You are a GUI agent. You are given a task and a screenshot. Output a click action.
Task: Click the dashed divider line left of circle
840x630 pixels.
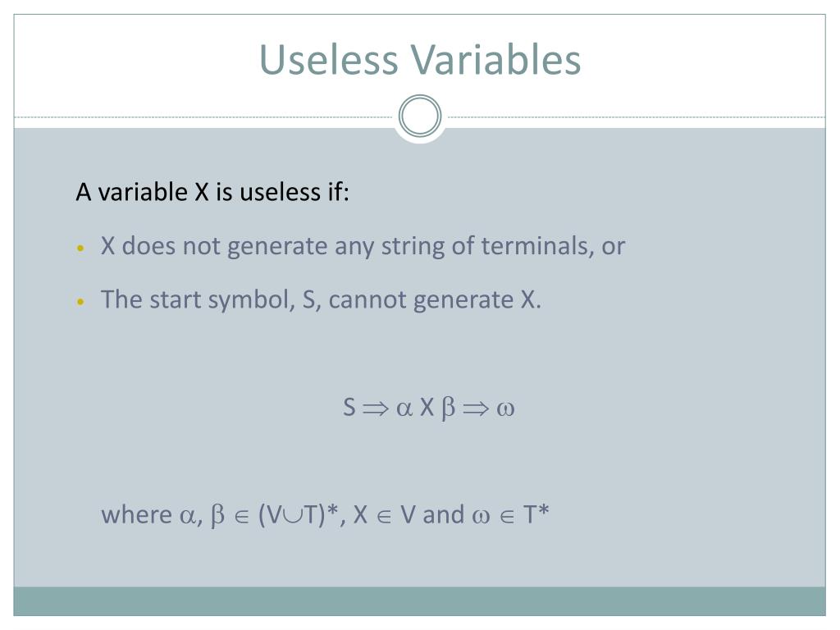coord(203,116)
